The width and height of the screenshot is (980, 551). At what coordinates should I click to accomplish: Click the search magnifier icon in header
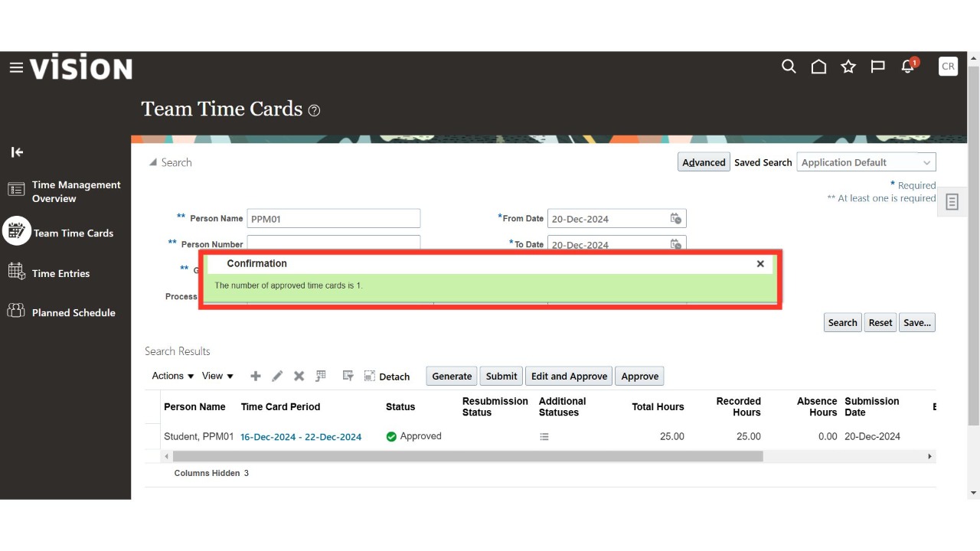[x=789, y=67]
